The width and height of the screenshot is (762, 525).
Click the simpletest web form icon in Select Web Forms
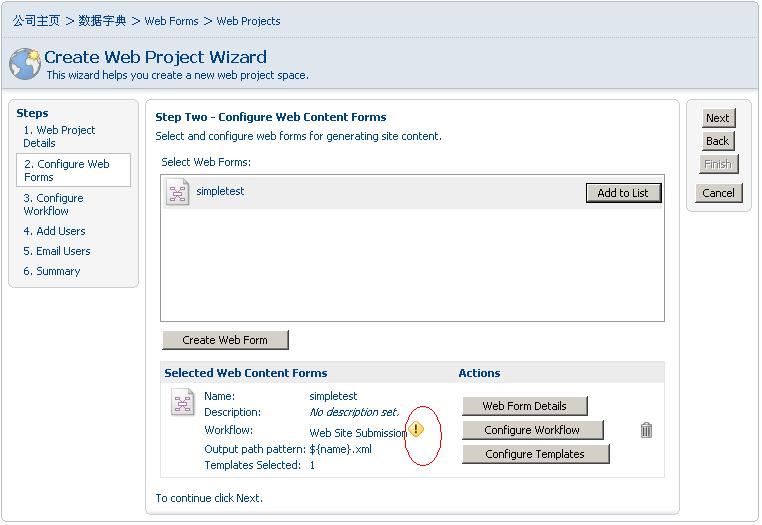click(x=177, y=192)
